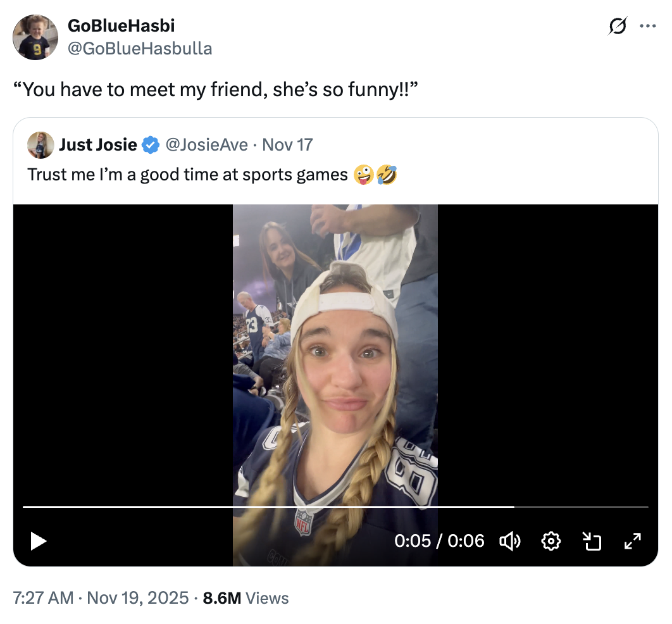This screenshot has height=624, width=672.
Task: Expand the video to fullscreen
Action: [632, 541]
